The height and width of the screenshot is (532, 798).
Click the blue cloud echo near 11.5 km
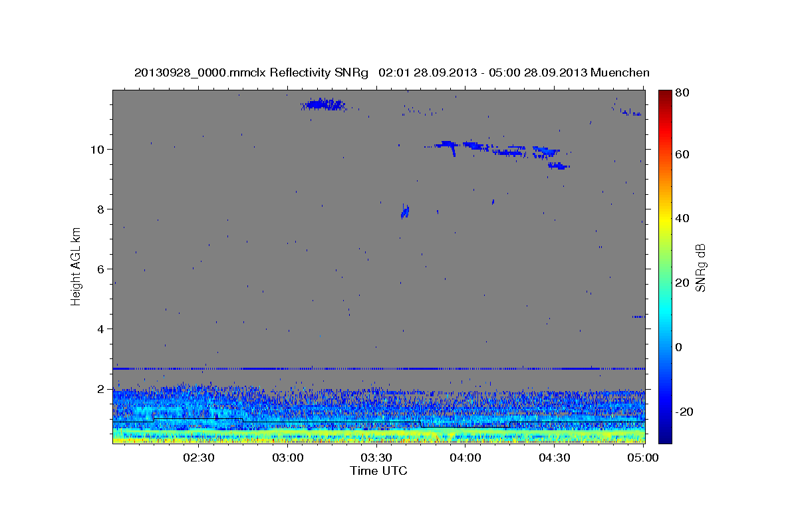pos(323,104)
